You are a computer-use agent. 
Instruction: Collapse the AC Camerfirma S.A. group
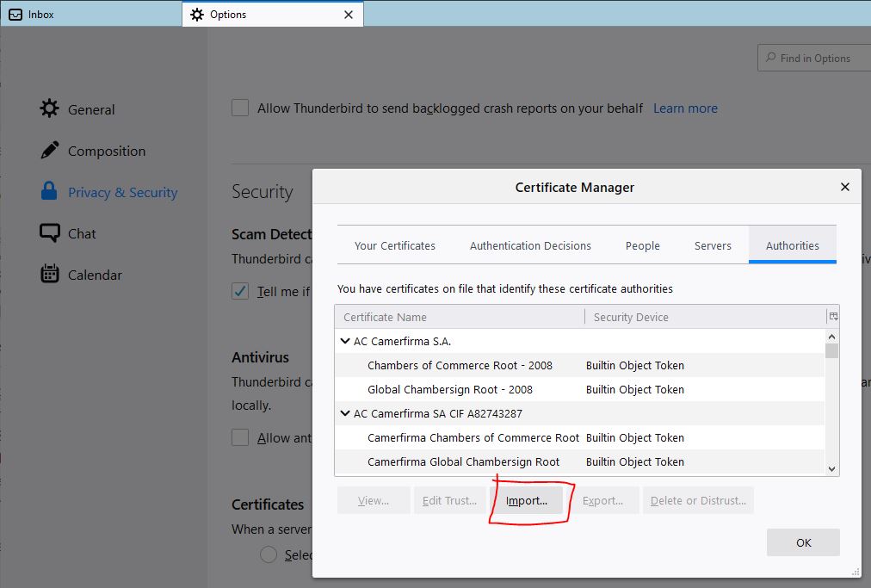(x=345, y=342)
